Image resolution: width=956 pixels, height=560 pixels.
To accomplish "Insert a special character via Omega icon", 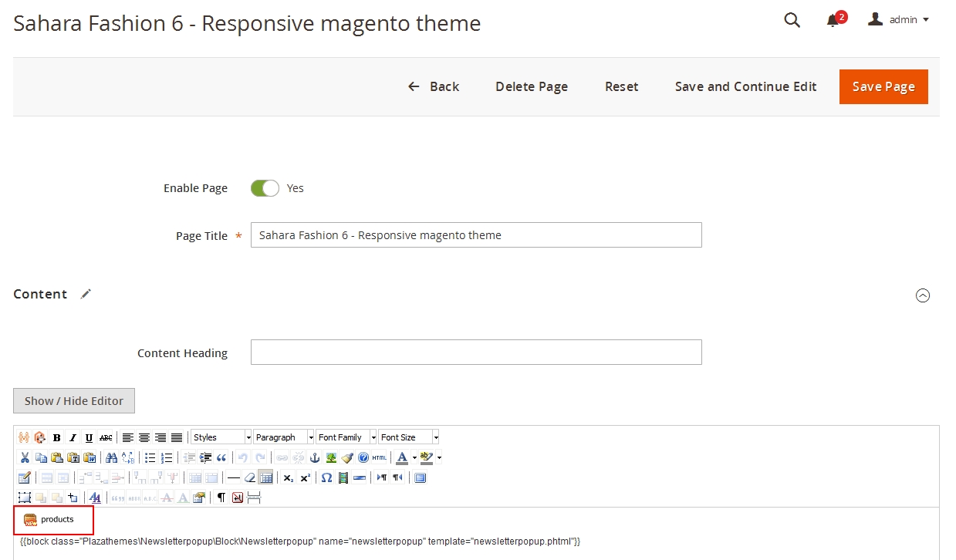I will (x=326, y=477).
